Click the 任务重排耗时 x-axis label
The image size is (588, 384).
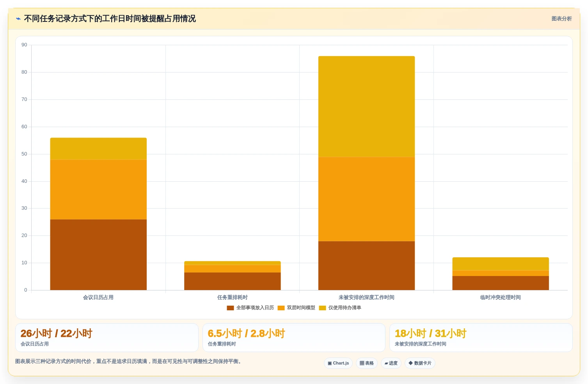click(233, 297)
